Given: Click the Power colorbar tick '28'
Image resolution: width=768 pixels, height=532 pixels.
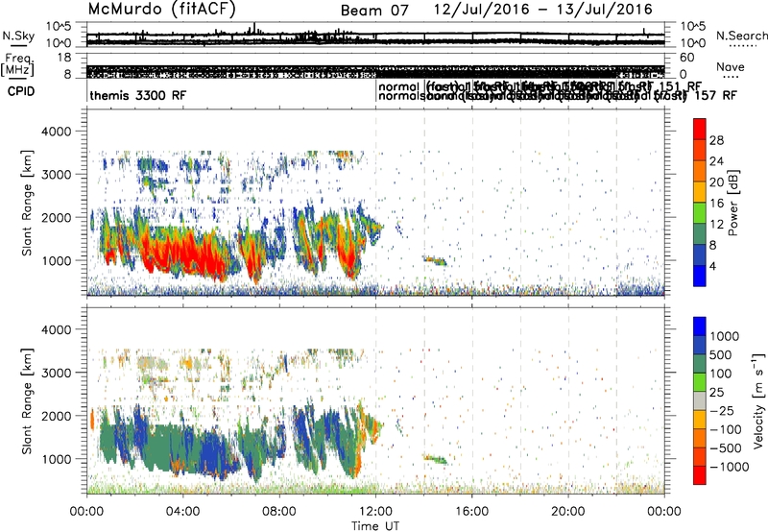Looking at the screenshot, I should click(716, 140).
